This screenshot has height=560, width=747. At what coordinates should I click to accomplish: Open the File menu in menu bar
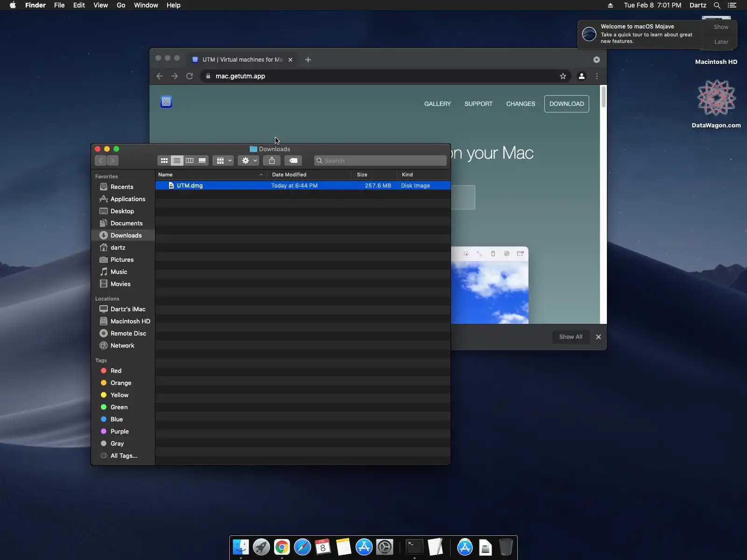59,5
